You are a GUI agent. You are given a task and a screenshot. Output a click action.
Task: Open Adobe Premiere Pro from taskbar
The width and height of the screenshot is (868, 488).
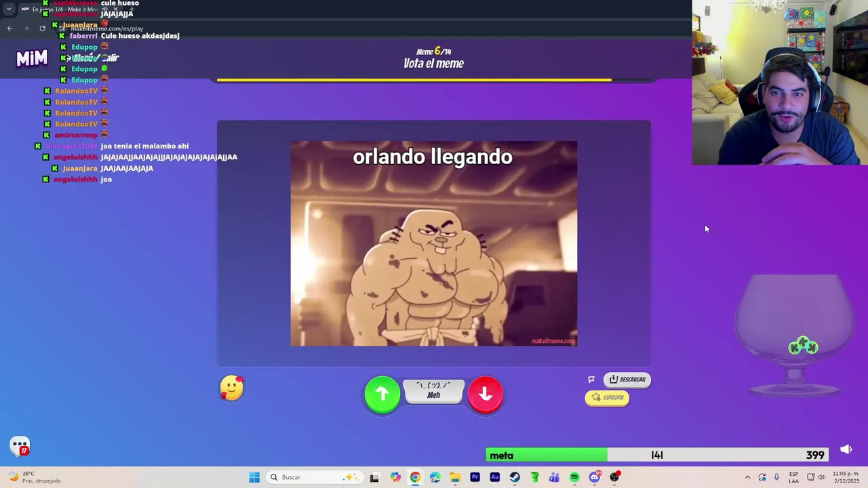click(475, 477)
